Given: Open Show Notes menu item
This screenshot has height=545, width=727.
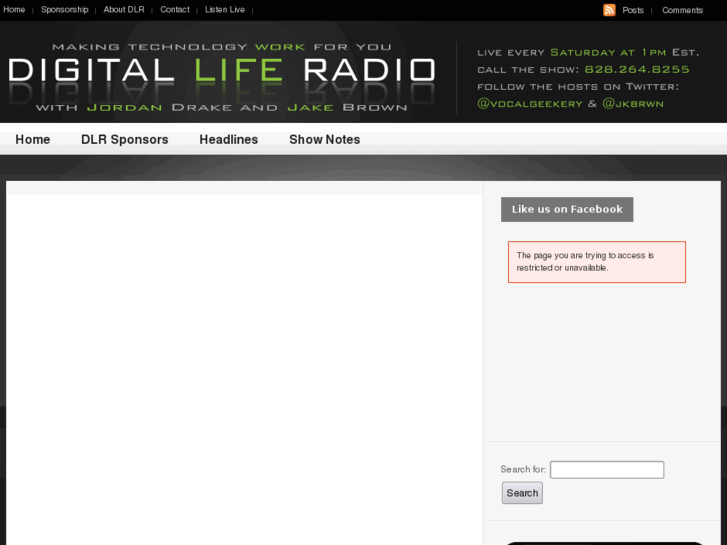Looking at the screenshot, I should [x=325, y=139].
